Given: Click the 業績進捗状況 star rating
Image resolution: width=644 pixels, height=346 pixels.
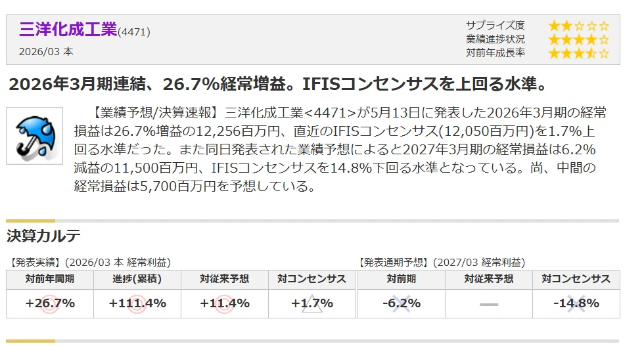Looking at the screenshot, I should pyautogui.click(x=579, y=39).
